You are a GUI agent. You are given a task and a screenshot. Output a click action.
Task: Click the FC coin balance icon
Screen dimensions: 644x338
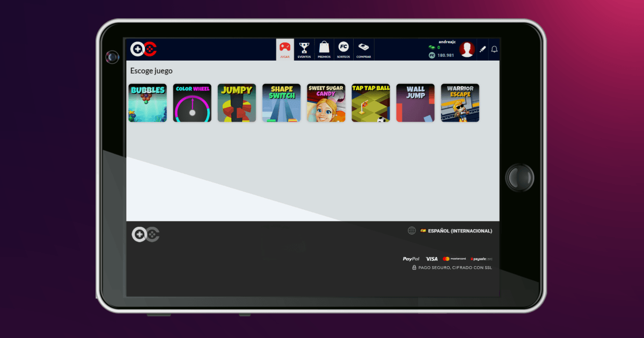click(x=433, y=54)
